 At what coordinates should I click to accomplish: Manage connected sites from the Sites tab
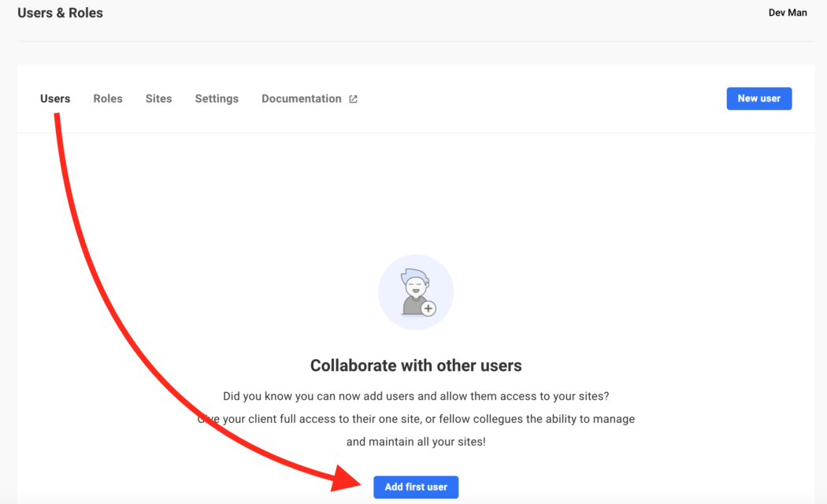click(x=158, y=98)
